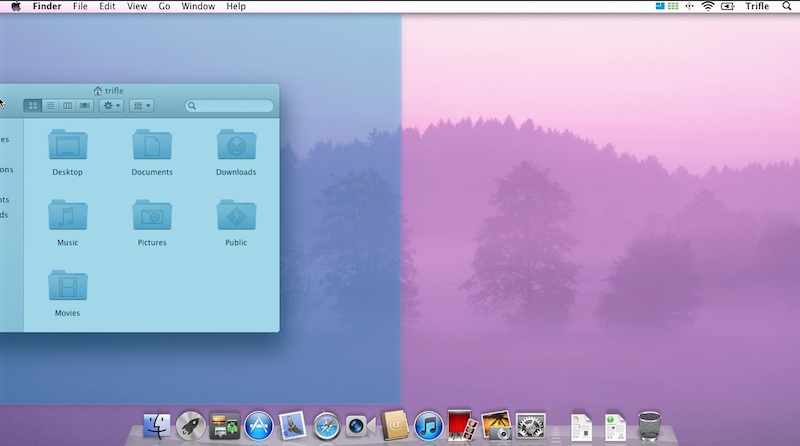The image size is (800, 446).
Task: Click the Trifle user name in menu bar
Action: pyautogui.click(x=757, y=6)
